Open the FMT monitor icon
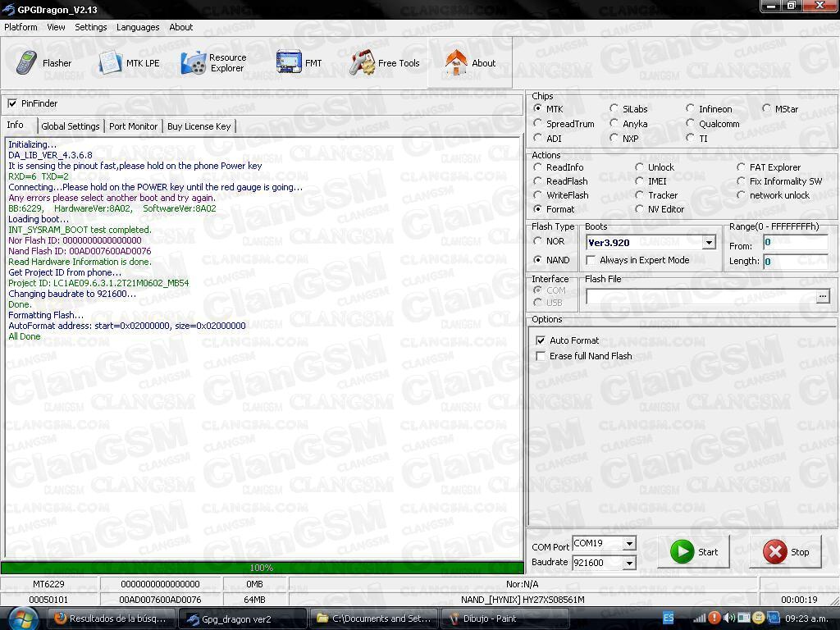The height and width of the screenshot is (630, 840). (x=289, y=62)
